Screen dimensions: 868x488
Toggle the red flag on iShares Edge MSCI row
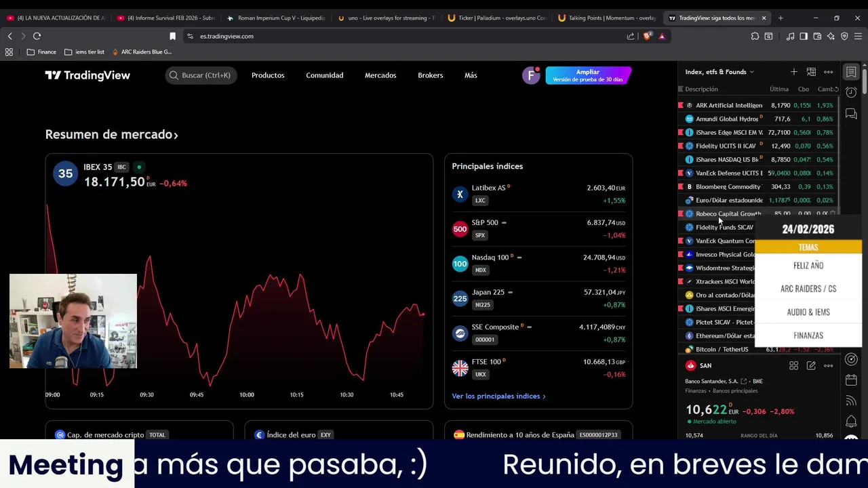681,132
